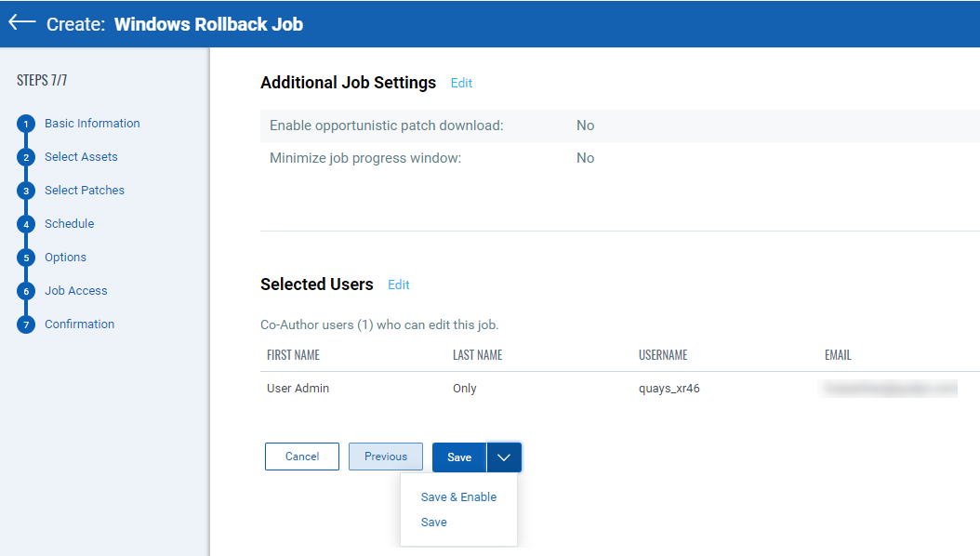
Task: Edit the Selected Users list
Action: coord(398,285)
